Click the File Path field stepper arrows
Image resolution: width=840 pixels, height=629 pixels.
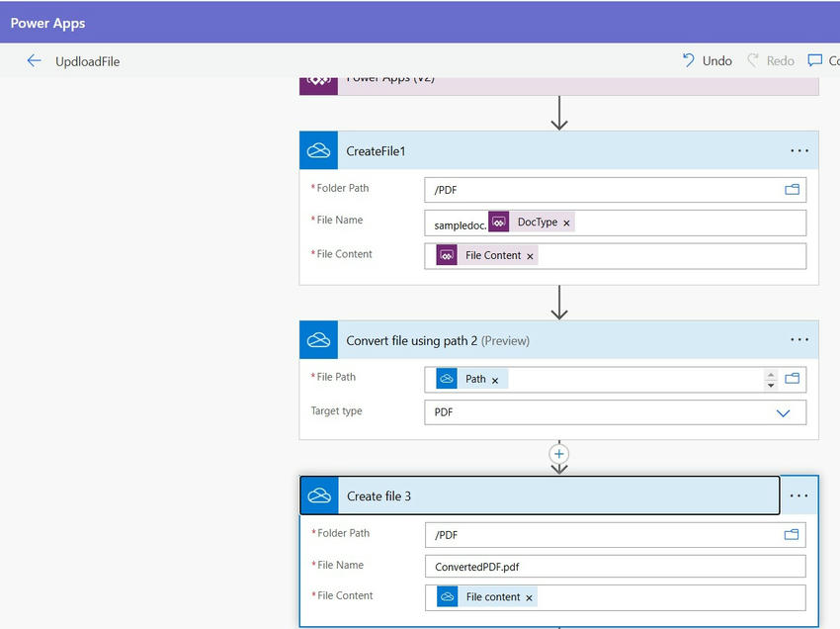[x=771, y=379]
